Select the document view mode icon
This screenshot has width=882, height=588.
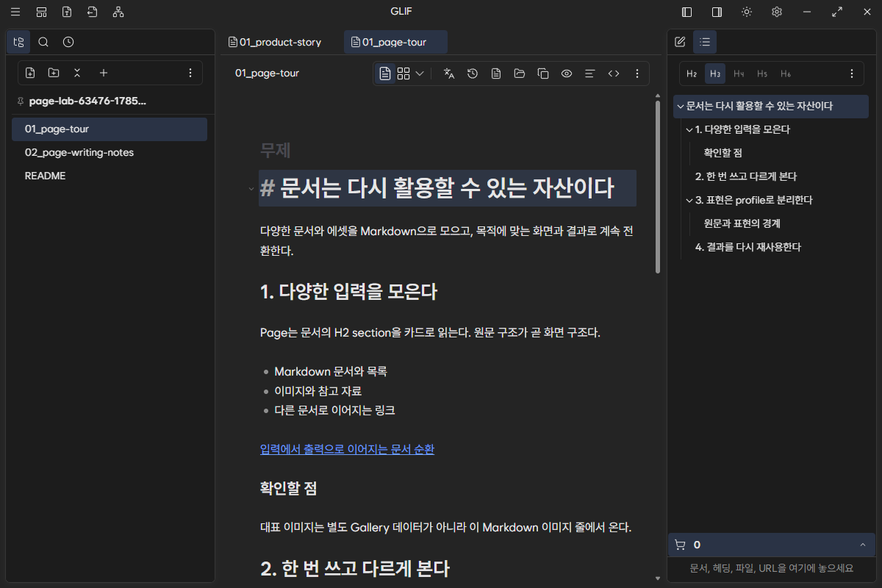[385, 73]
